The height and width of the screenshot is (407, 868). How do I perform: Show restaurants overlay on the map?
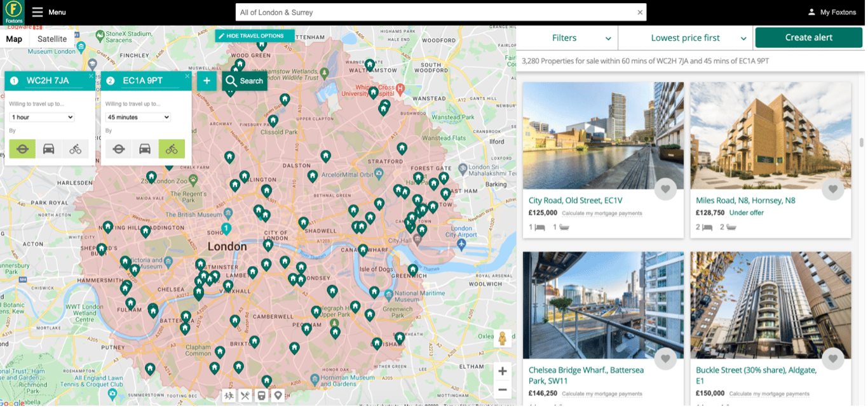(245, 395)
